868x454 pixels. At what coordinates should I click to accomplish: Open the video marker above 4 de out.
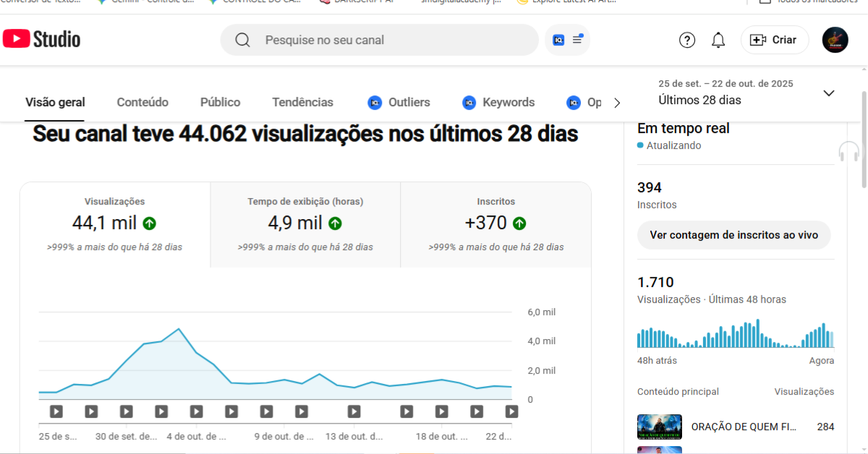pyautogui.click(x=196, y=411)
